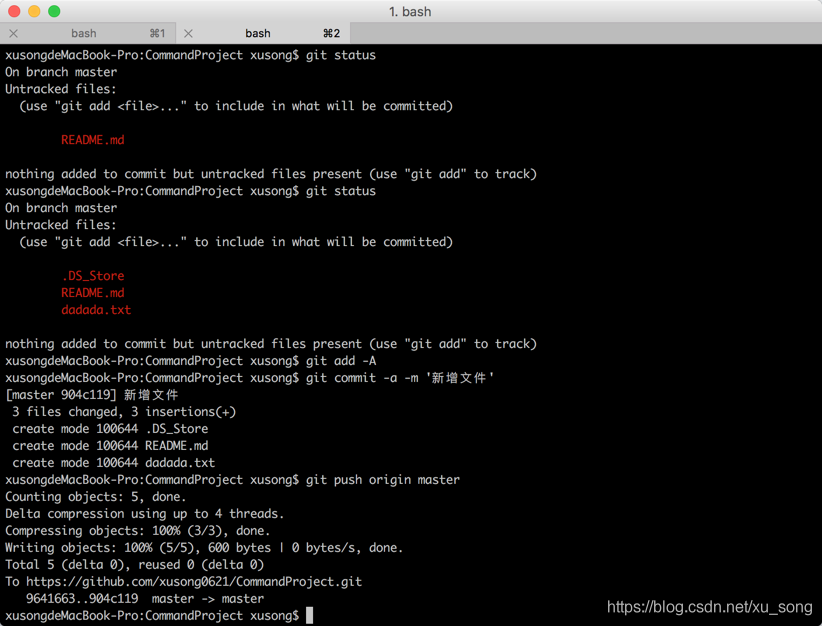
Task: Click the '[master 904c119]' commit line
Action: (x=92, y=395)
